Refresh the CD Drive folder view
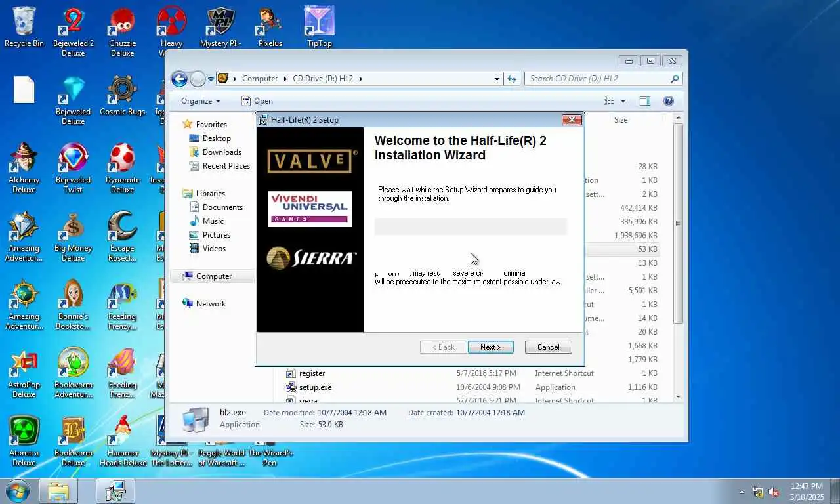The image size is (840, 504). (512, 79)
